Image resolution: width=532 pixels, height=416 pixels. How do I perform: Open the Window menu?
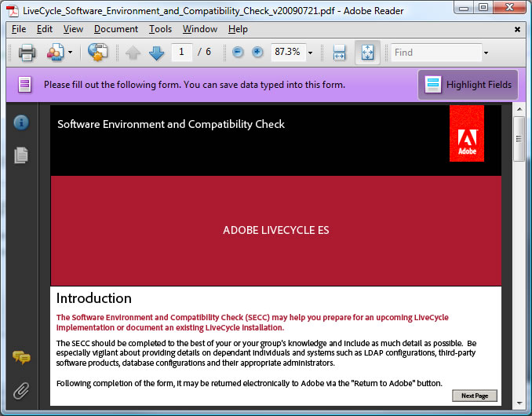[200, 29]
